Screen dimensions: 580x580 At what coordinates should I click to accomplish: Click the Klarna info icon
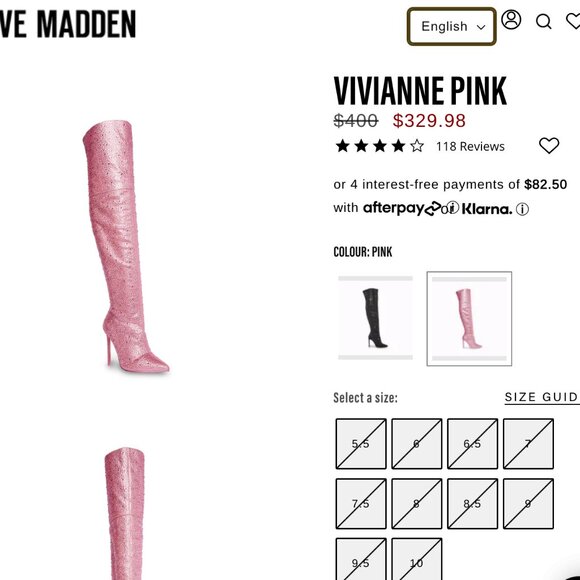[522, 209]
